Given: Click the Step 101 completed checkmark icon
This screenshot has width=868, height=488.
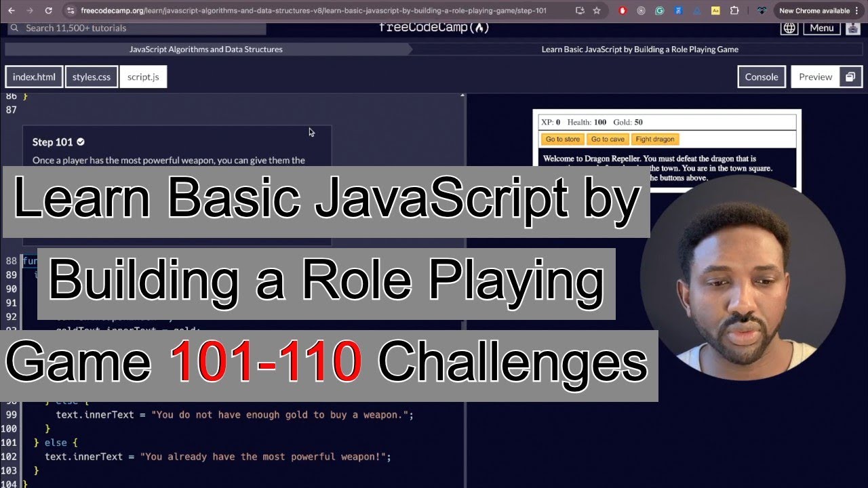Looking at the screenshot, I should 81,142.
